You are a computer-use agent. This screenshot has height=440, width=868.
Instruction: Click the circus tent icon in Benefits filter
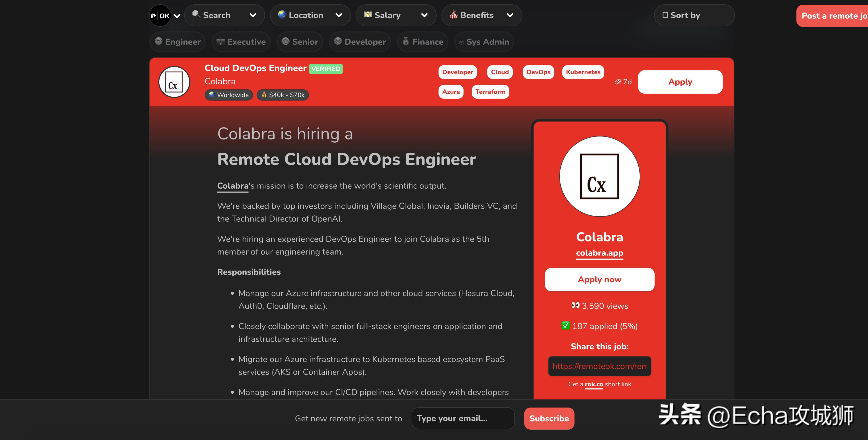pyautogui.click(x=453, y=15)
